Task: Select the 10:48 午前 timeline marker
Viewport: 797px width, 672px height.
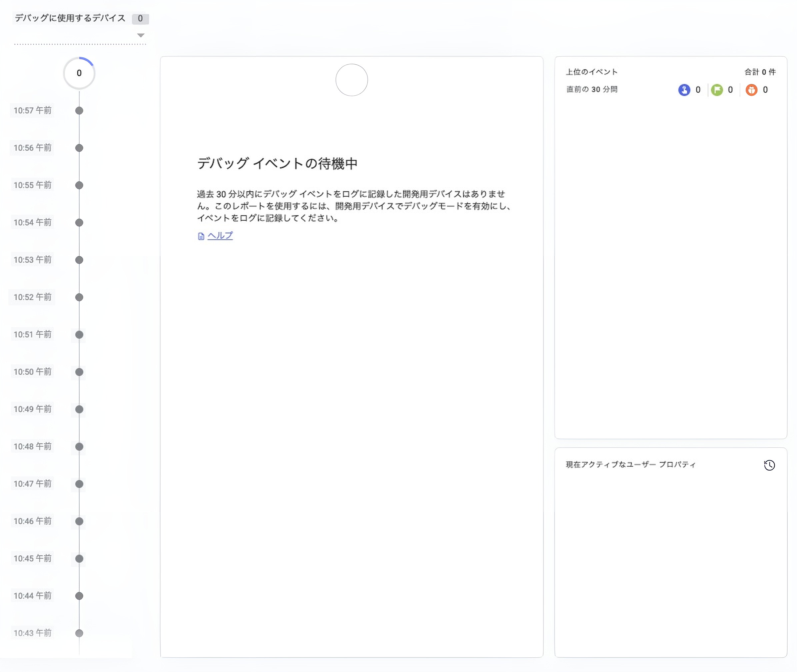Action: tap(79, 446)
